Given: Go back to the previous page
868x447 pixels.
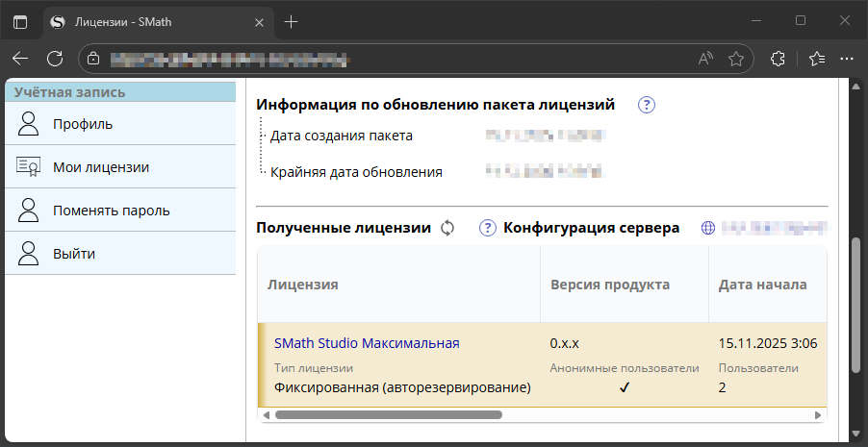Looking at the screenshot, I should click(20, 59).
